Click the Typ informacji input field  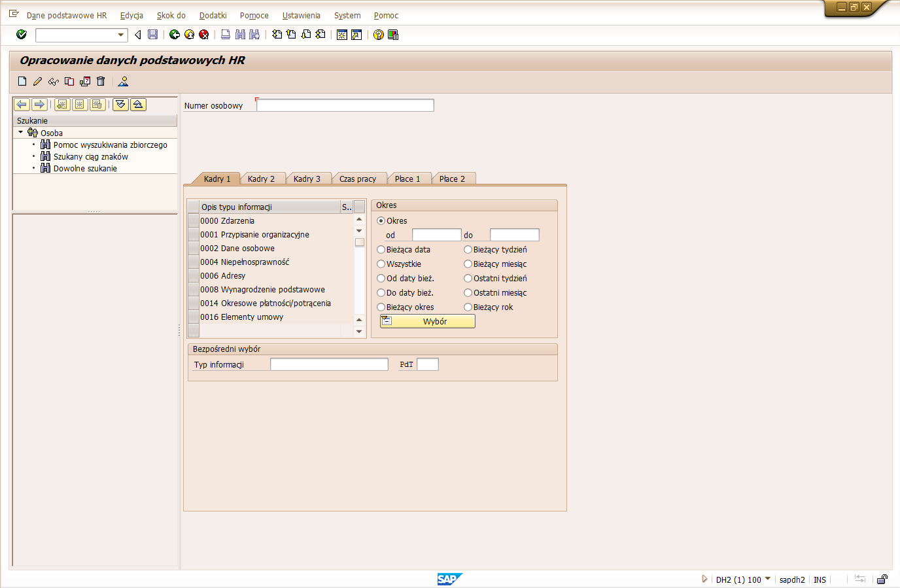pos(329,364)
